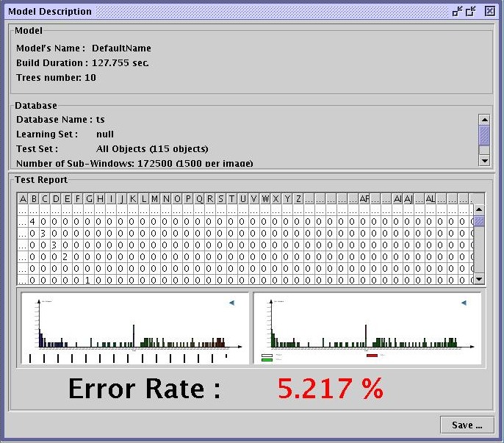Click the second title bar resize icon

point(472,11)
